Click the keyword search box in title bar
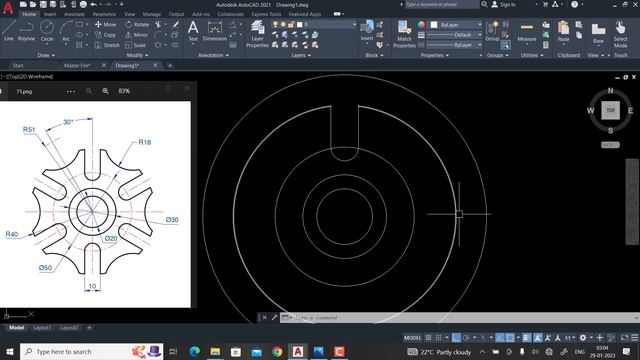 click(x=442, y=4)
